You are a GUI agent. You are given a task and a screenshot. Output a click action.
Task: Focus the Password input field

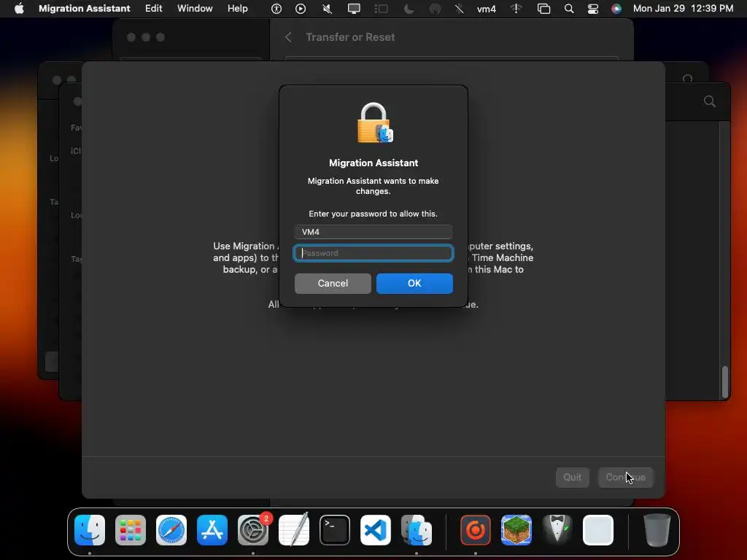pos(373,253)
